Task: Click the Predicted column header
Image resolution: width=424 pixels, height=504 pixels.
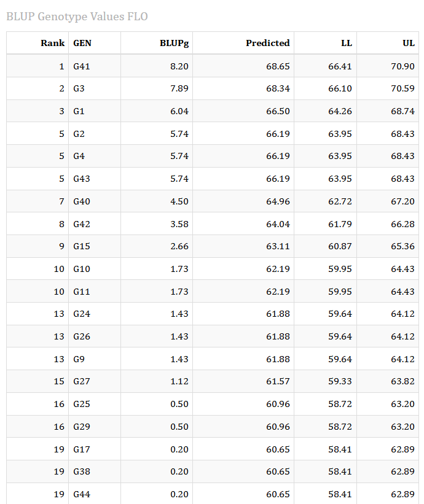Action: 268,43
